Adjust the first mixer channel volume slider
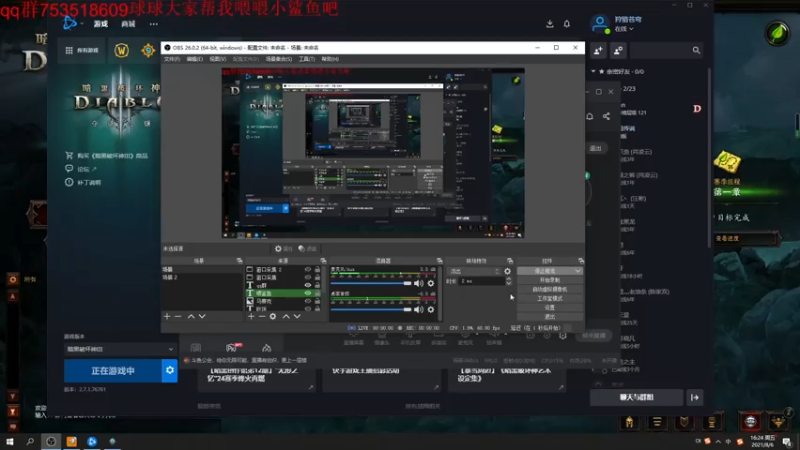 point(371,283)
